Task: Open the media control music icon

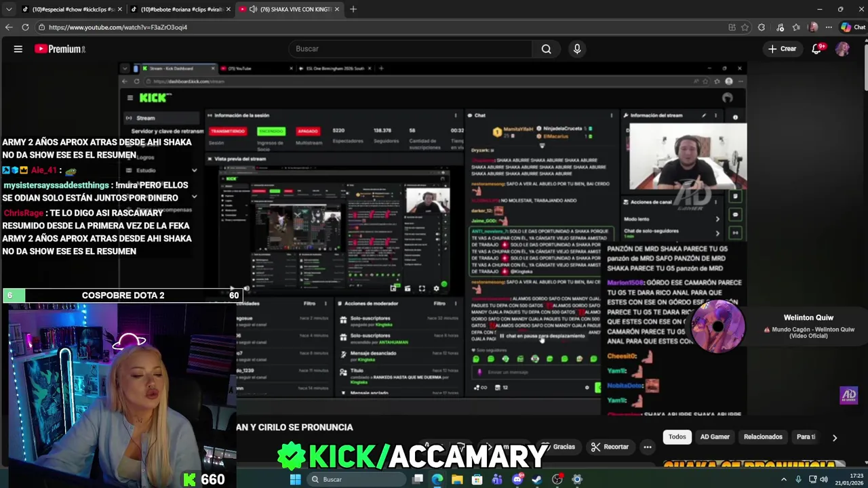Action: (781, 27)
